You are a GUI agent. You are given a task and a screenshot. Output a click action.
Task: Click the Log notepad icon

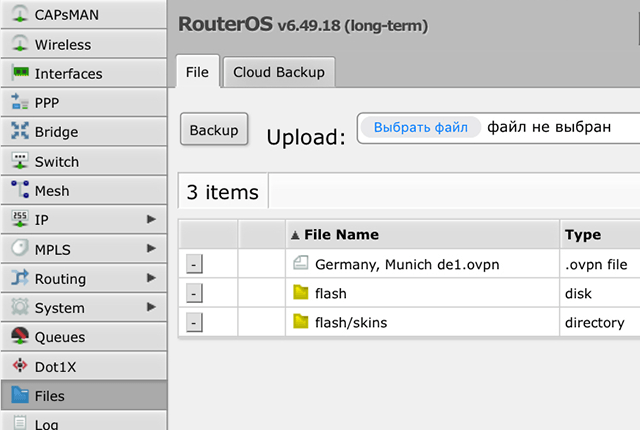pos(20,423)
